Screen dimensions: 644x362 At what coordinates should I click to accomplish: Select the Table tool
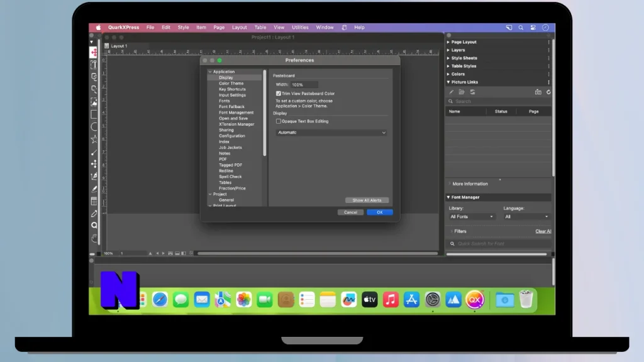pos(94,201)
